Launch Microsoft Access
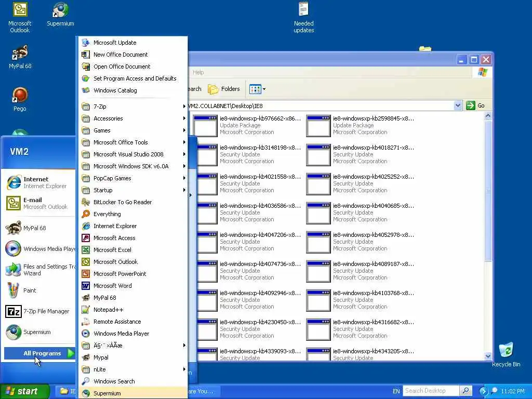 pyautogui.click(x=133, y=238)
